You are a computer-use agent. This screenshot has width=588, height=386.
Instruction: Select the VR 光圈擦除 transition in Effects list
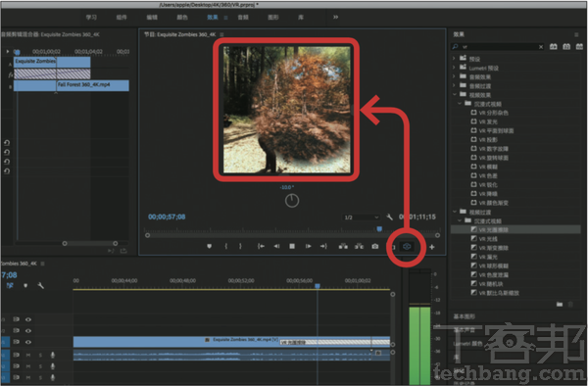515,229
